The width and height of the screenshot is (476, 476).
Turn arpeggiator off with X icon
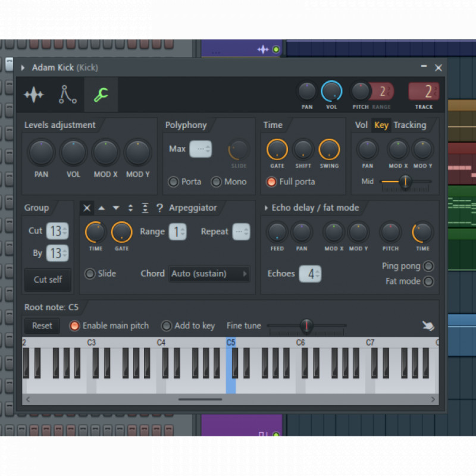(x=87, y=208)
